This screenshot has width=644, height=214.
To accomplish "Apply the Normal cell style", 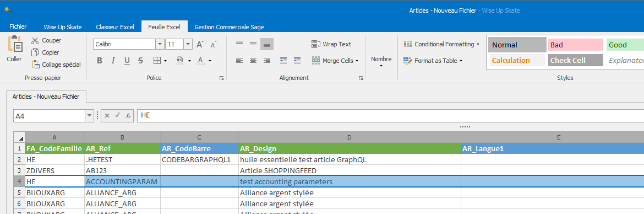I will tap(517, 45).
